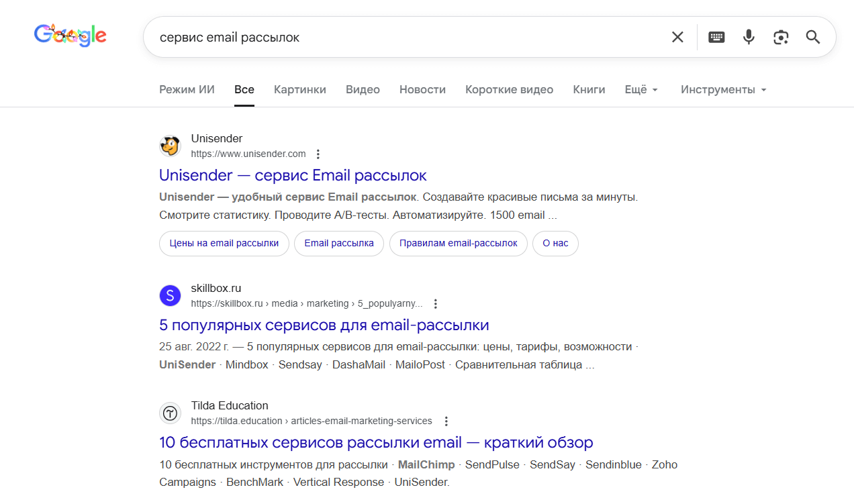Click the Цены на email рассылки chip
The width and height of the screenshot is (854, 504).
click(224, 244)
